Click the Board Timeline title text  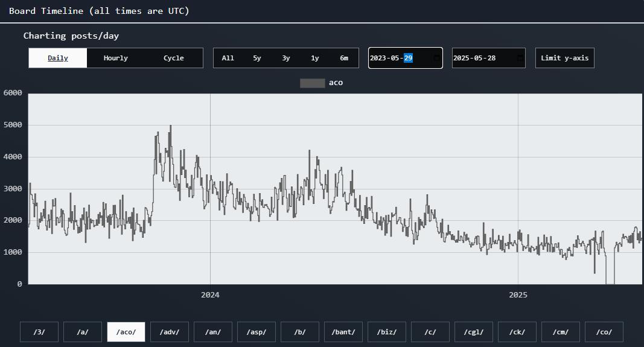pyautogui.click(x=99, y=11)
